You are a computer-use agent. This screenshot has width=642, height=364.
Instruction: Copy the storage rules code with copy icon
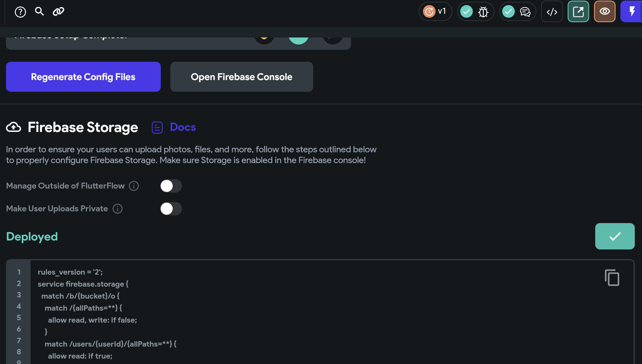click(612, 278)
